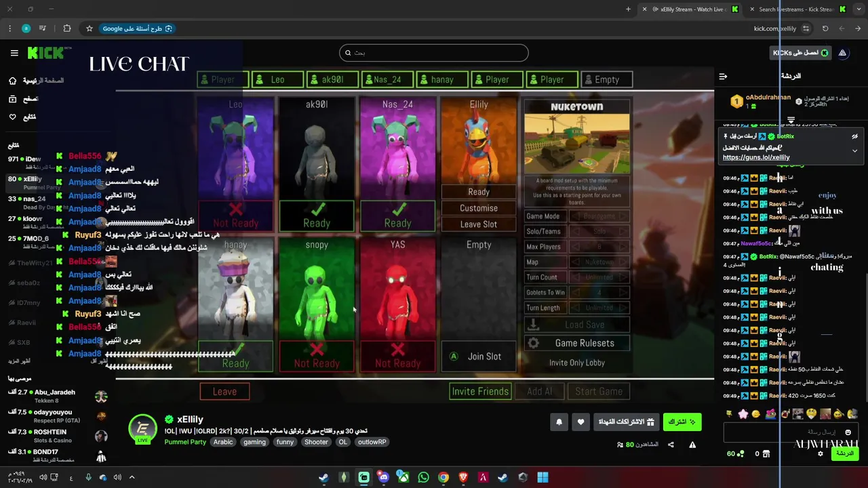Click the outlowRP tag
Screen dimensions: 868x488
pos(372,442)
